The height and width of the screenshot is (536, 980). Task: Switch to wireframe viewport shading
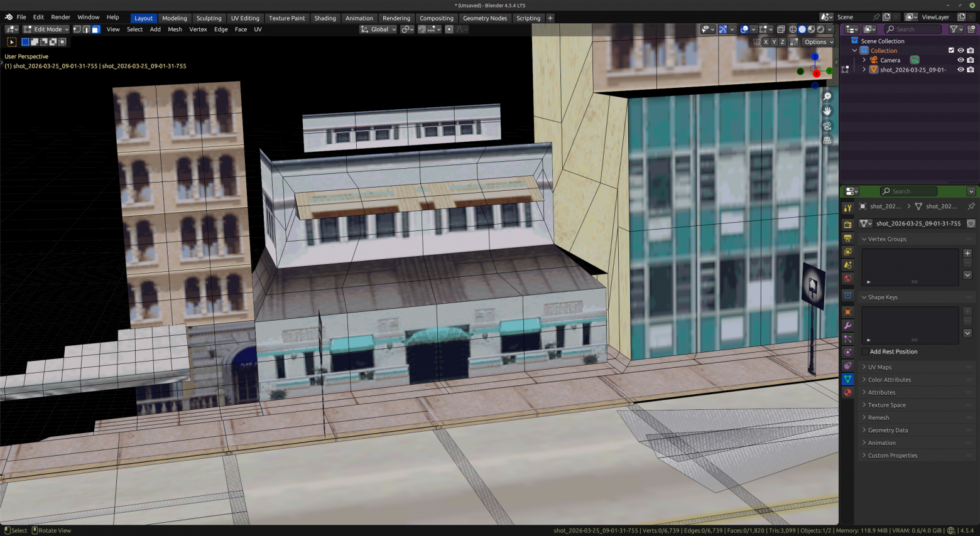(x=793, y=29)
